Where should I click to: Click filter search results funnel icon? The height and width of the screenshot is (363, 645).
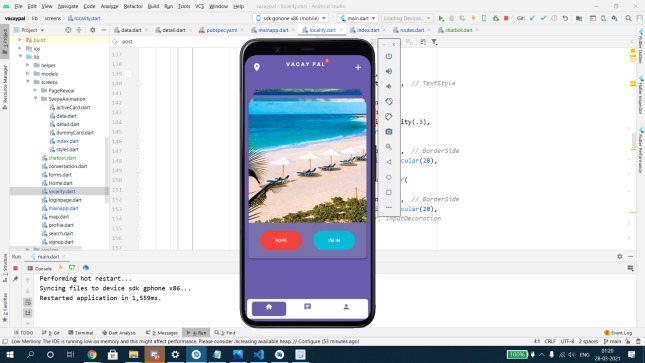tap(434, 42)
